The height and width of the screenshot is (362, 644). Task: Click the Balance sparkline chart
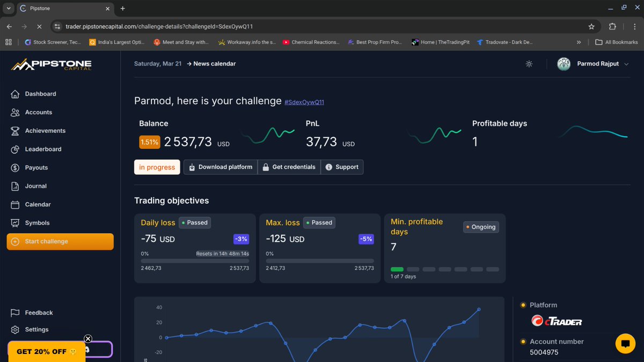(x=267, y=136)
